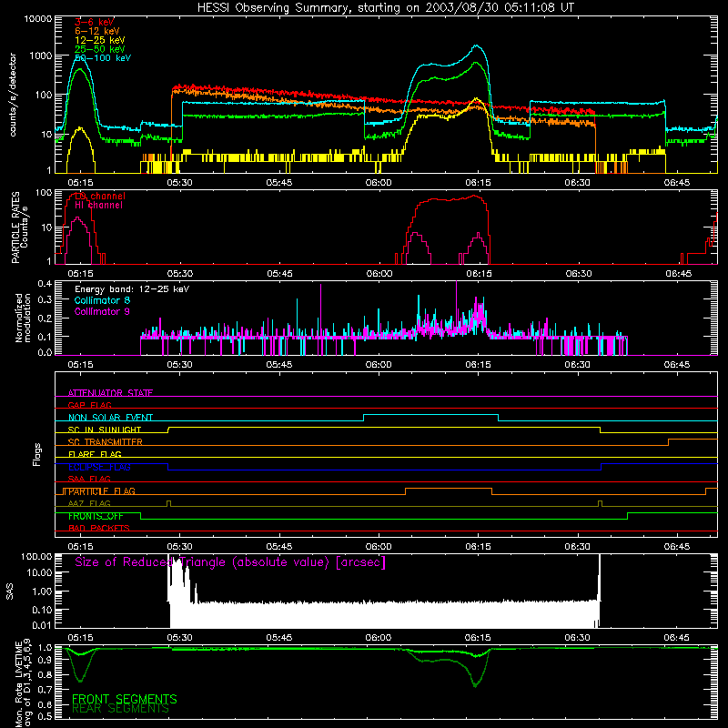Click the raised NON SOLAR EVENT step segment
This screenshot has height=728, width=728.
[x=430, y=415]
